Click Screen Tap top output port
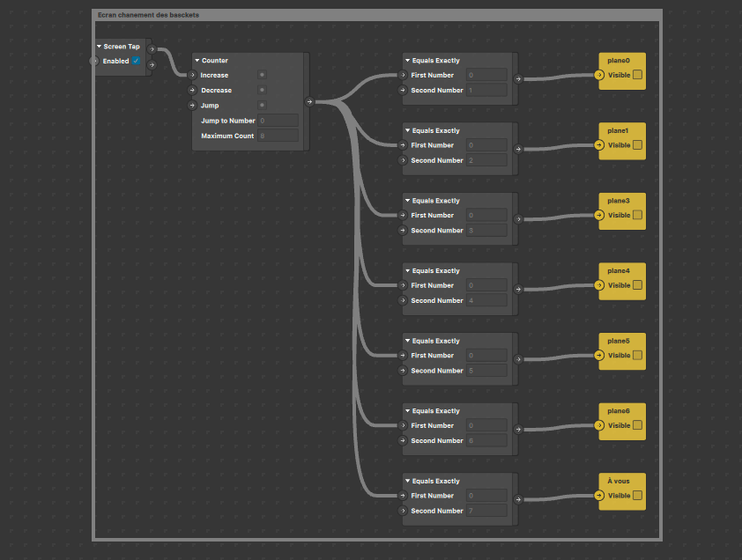The height and width of the screenshot is (560, 742). coord(152,48)
